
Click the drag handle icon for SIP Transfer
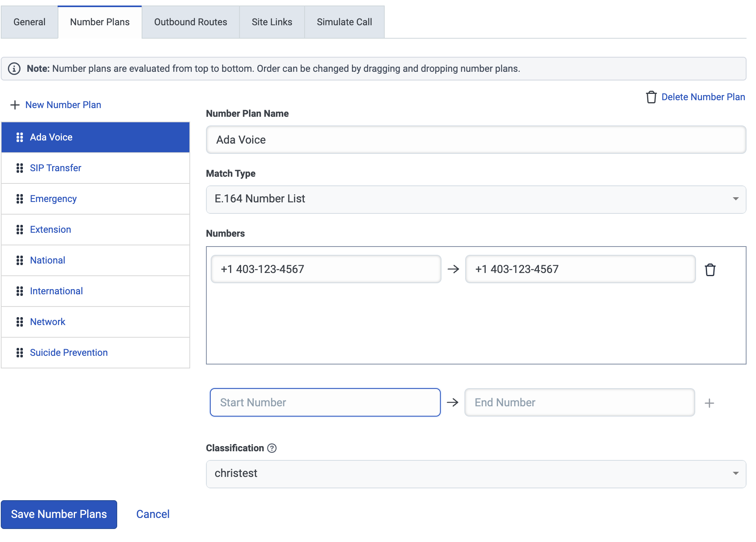tap(19, 168)
